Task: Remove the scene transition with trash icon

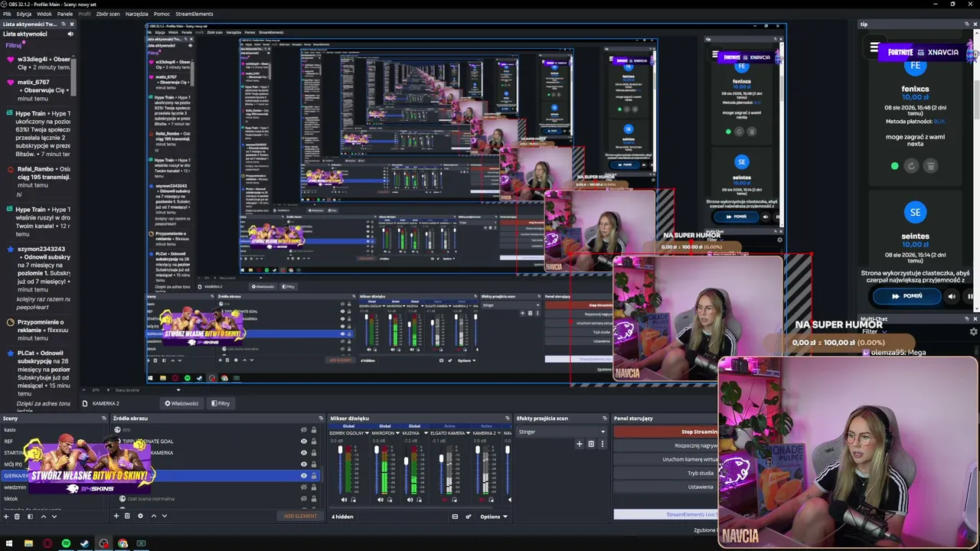Action: coord(590,444)
